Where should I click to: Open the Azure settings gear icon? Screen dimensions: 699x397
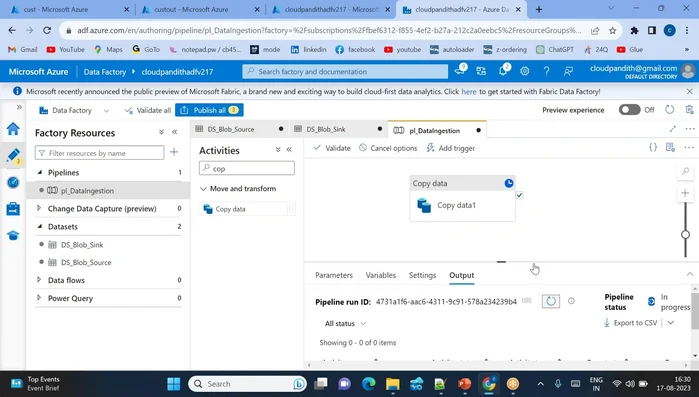pos(525,71)
